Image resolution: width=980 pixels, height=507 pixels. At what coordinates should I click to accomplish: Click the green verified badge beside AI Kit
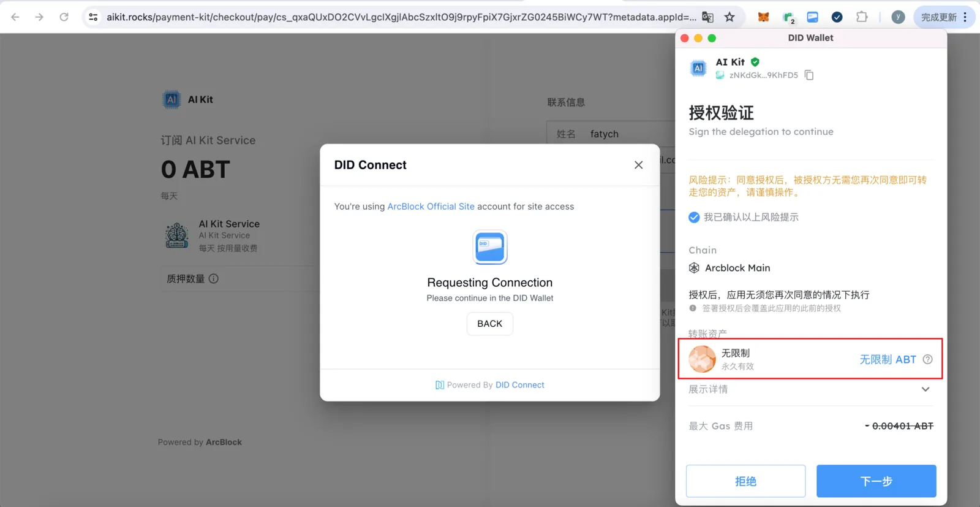tap(755, 62)
